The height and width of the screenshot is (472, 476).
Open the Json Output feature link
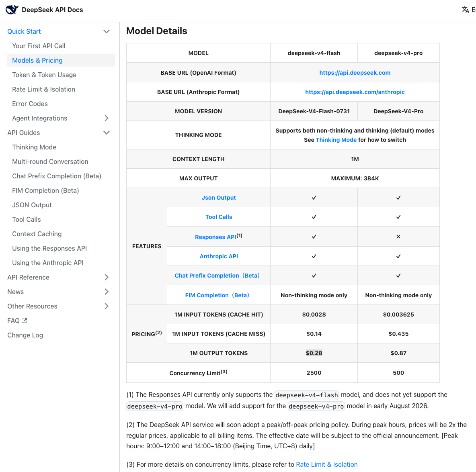[x=219, y=198]
